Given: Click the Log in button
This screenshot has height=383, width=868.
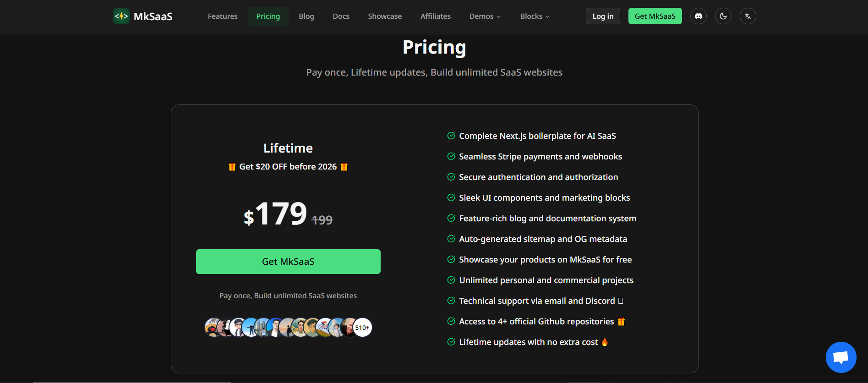Looking at the screenshot, I should (602, 16).
